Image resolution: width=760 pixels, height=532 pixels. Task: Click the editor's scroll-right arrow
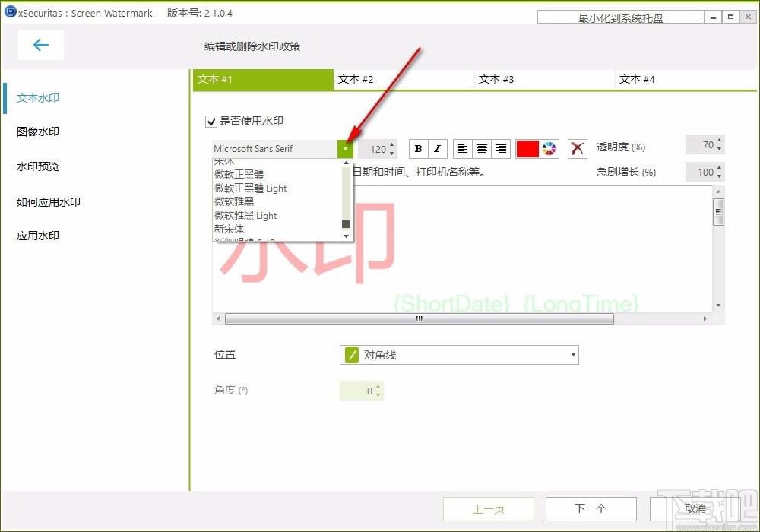[705, 318]
